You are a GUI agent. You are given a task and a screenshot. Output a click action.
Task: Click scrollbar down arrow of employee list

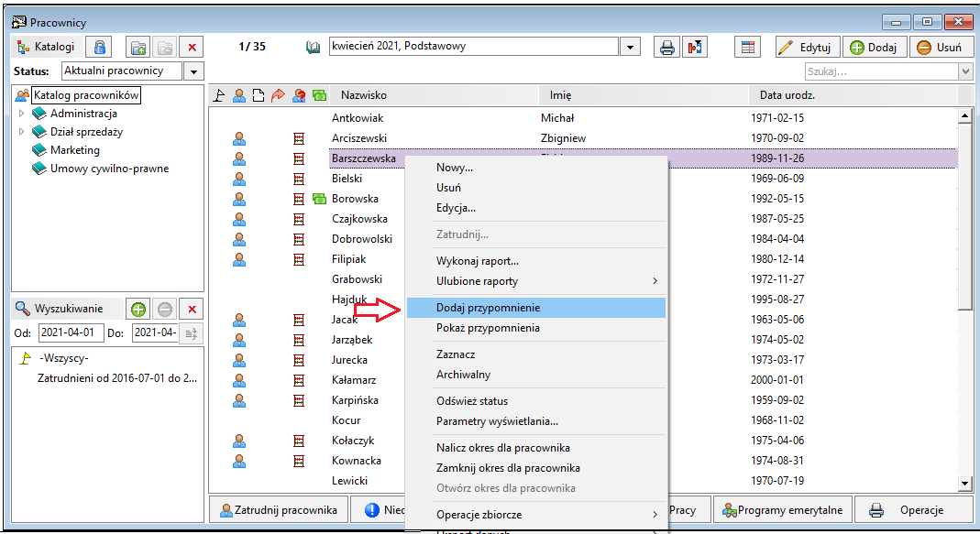965,484
